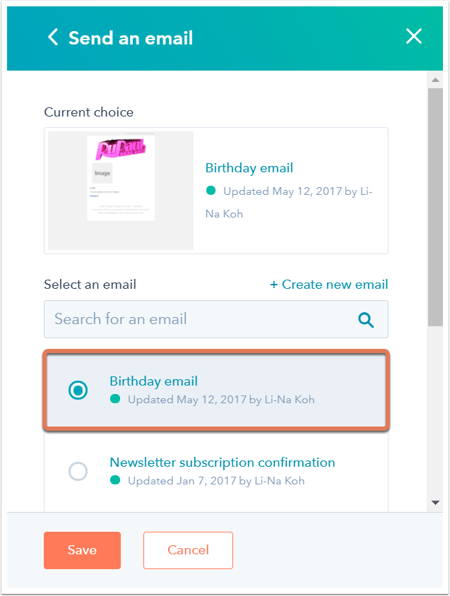Screen dimensions: 450x596
Task: Focus the Search for an email field
Action: [x=216, y=319]
